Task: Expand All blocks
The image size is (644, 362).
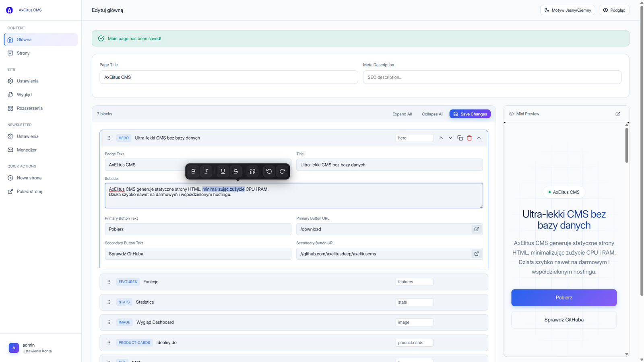Action: (402, 114)
